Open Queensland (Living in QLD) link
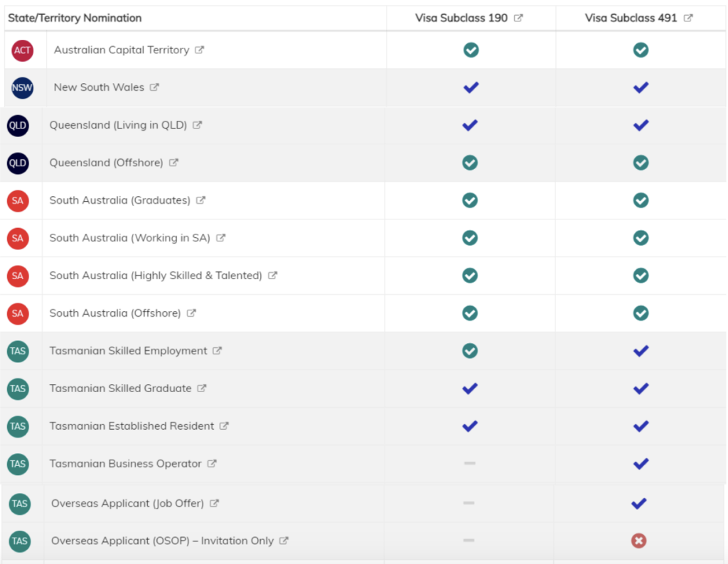The image size is (728, 564). click(x=118, y=125)
